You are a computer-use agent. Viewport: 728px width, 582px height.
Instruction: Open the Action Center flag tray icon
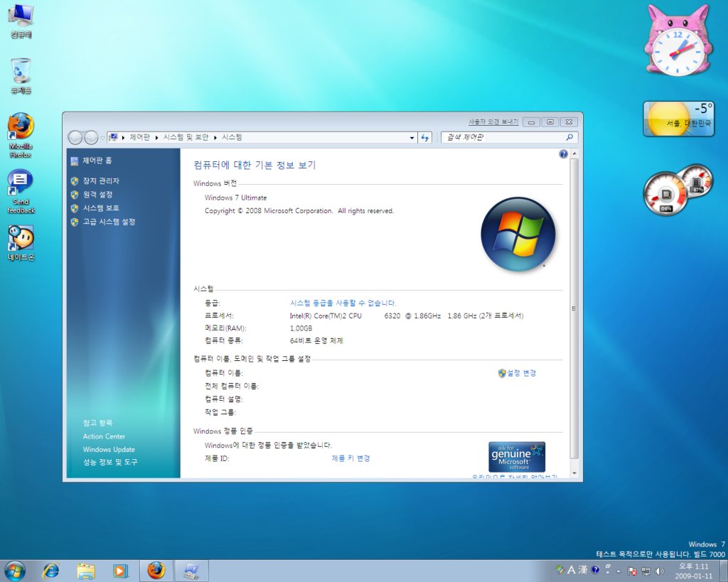tap(632, 571)
